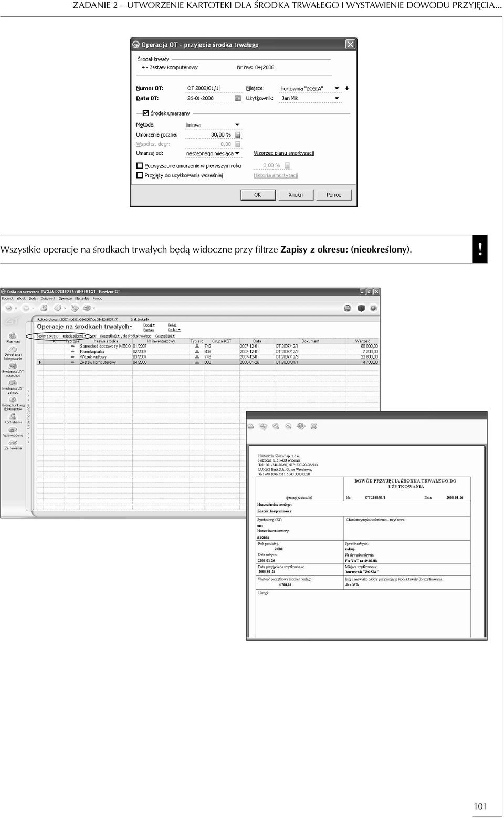This screenshot has height=818, width=504.
Task: Click calculator icon beside Umorzenie roczne
Action: (238, 135)
